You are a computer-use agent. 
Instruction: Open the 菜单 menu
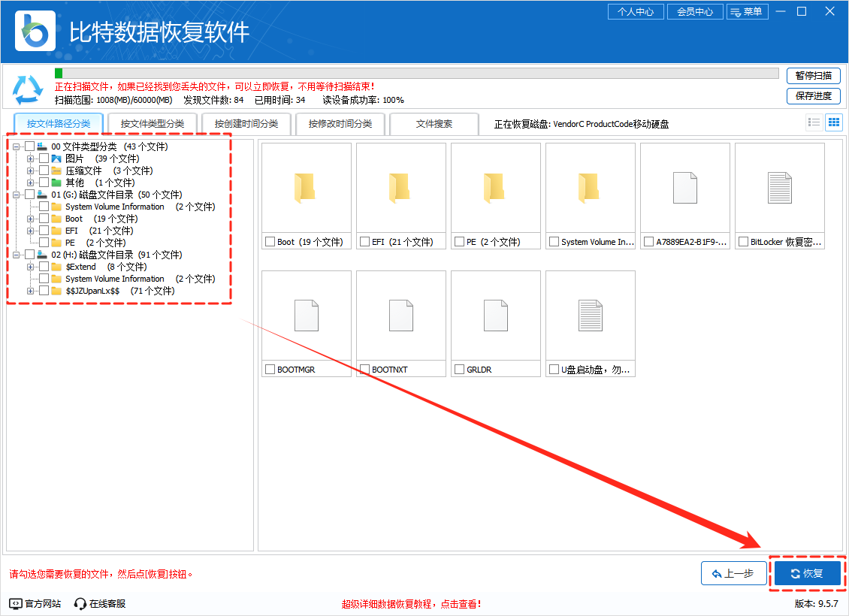point(748,11)
